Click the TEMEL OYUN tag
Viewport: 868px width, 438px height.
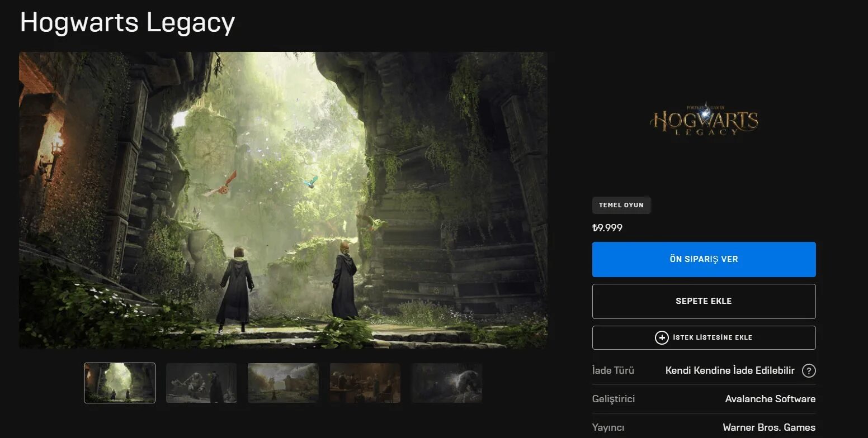coord(621,205)
